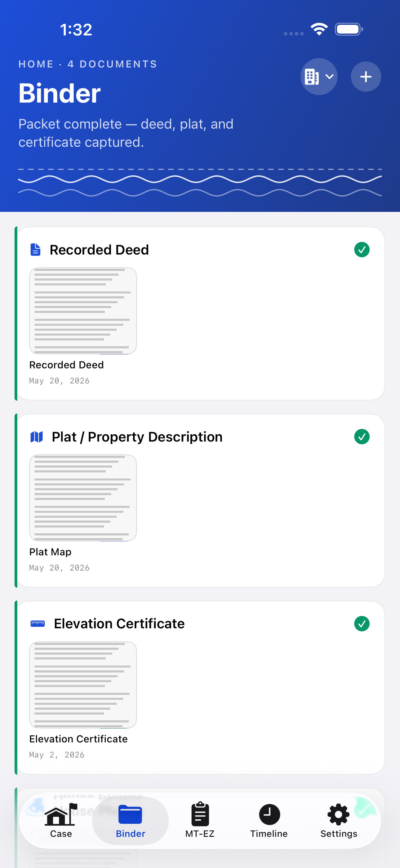Toggle Recorded Deed green checkmark
This screenshot has height=868, width=400.
[362, 250]
